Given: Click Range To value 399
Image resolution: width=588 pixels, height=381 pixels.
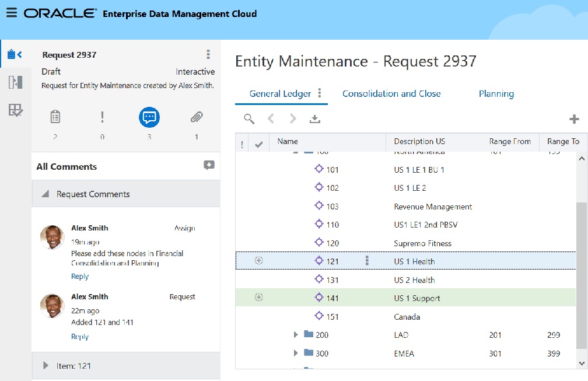Looking at the screenshot, I should [x=554, y=353].
